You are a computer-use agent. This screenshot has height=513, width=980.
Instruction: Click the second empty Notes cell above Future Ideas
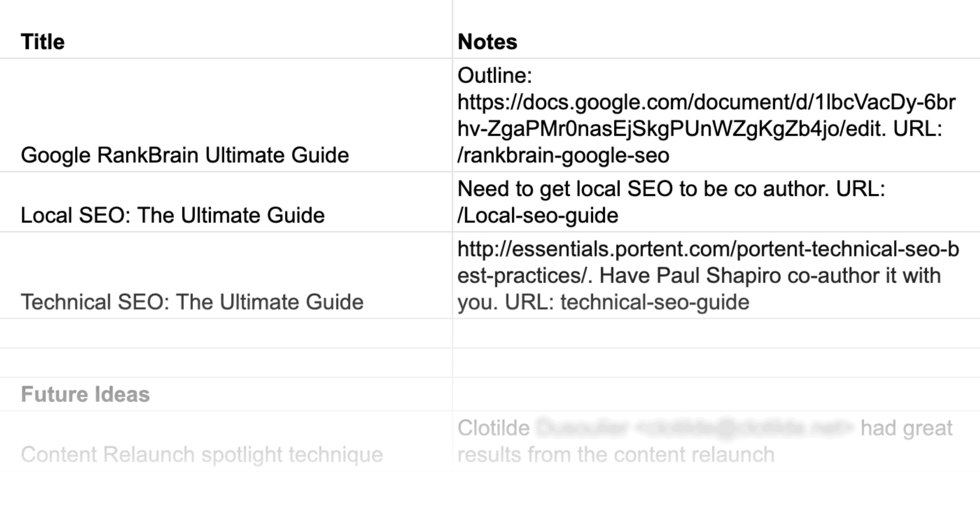[x=716, y=362]
